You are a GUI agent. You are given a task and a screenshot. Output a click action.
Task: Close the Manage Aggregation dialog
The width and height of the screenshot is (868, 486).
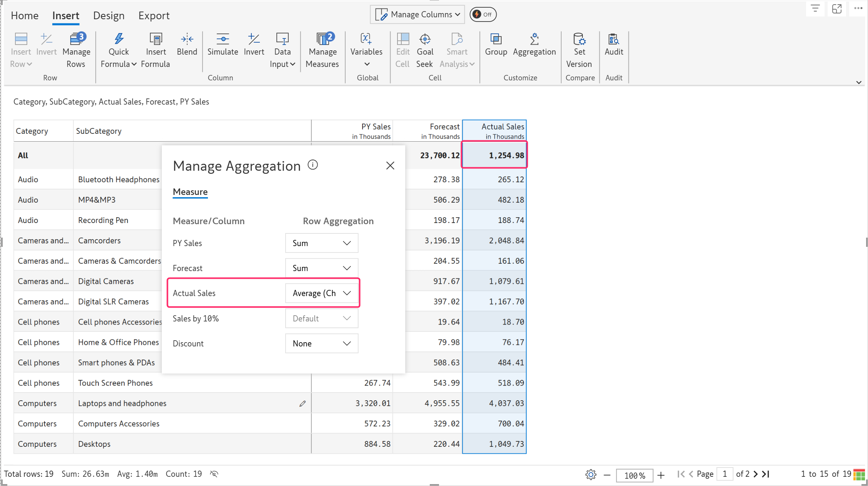coord(390,165)
